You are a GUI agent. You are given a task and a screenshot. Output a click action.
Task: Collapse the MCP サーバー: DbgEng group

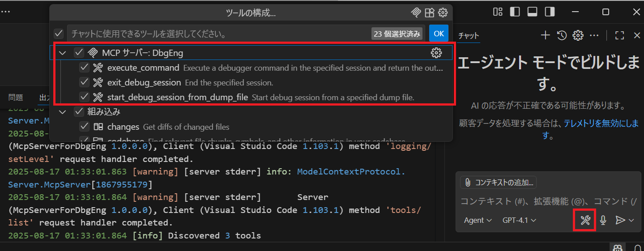[63, 53]
